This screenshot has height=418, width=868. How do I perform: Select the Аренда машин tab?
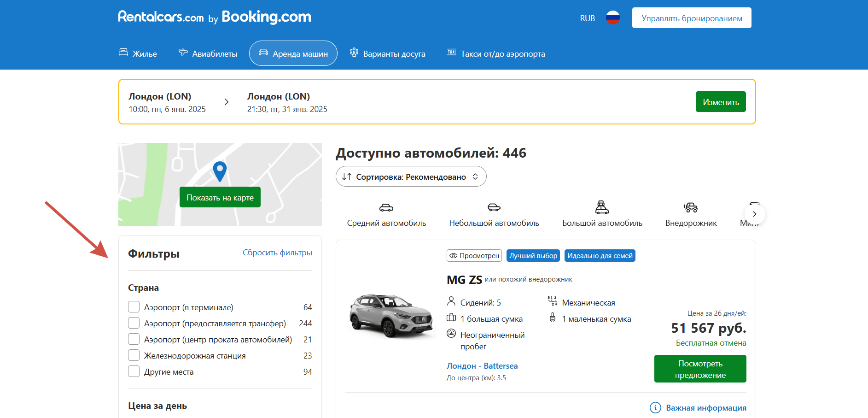(x=293, y=53)
